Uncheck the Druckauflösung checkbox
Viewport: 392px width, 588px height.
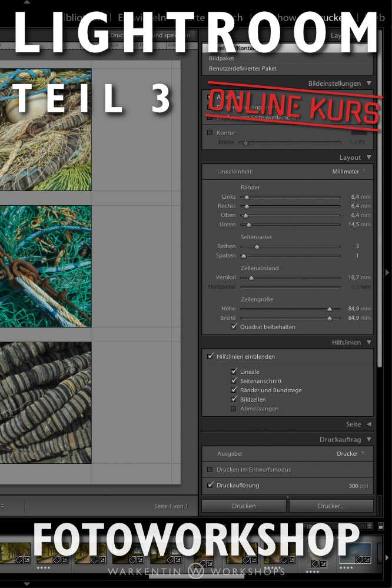pyautogui.click(x=210, y=485)
